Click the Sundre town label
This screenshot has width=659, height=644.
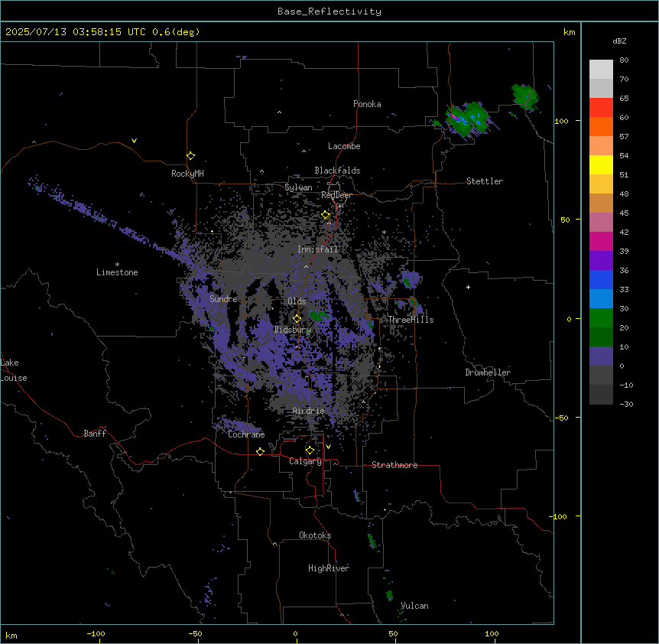223,299
